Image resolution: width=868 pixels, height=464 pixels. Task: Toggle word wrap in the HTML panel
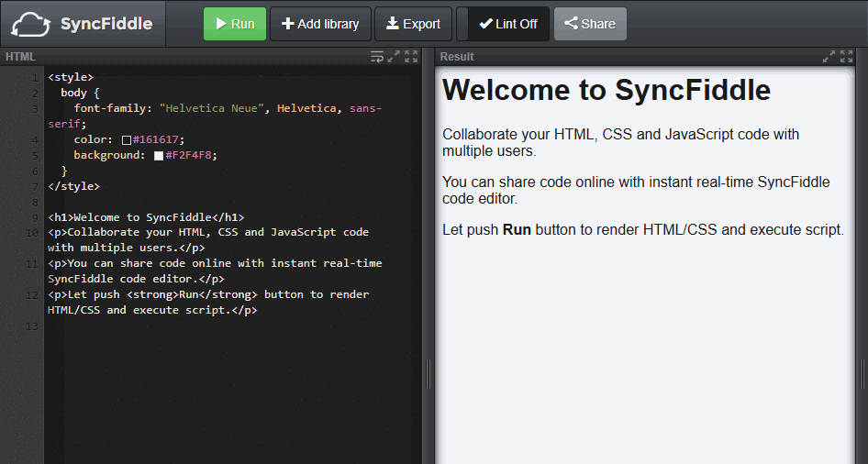376,57
